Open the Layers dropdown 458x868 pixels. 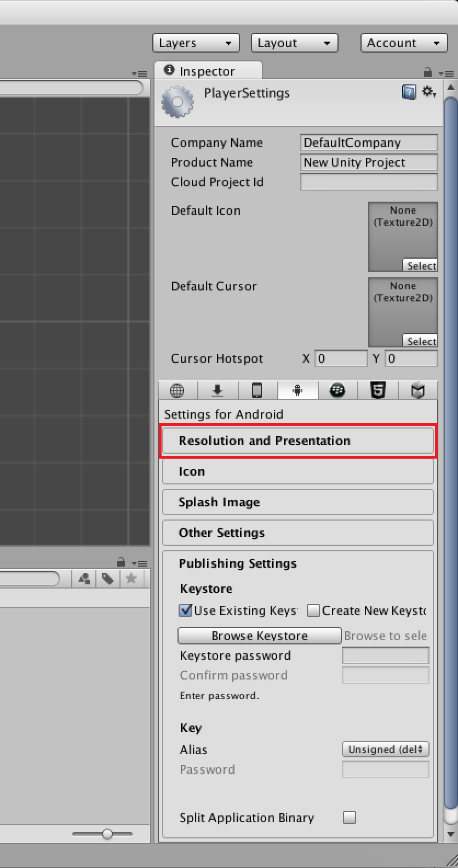pyautogui.click(x=196, y=43)
